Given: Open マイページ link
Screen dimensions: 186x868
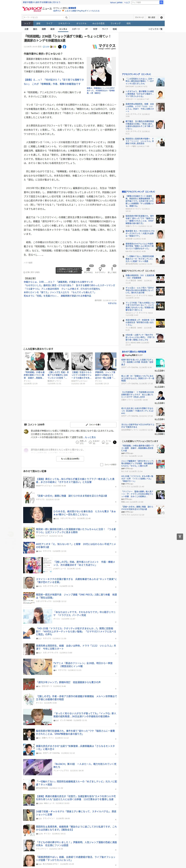Looking at the screenshot, I should (x=139, y=18).
